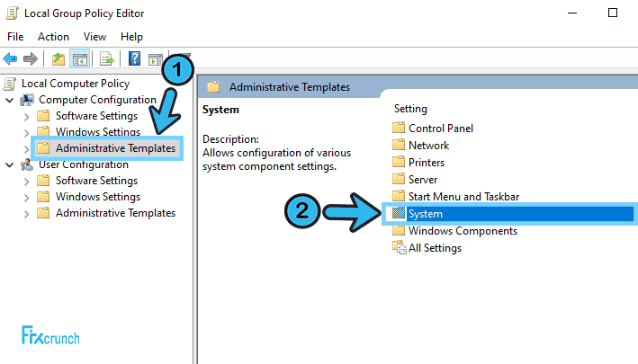The image size is (638, 364).
Task: Expand Software Settings under User Configuration
Action: click(x=27, y=182)
